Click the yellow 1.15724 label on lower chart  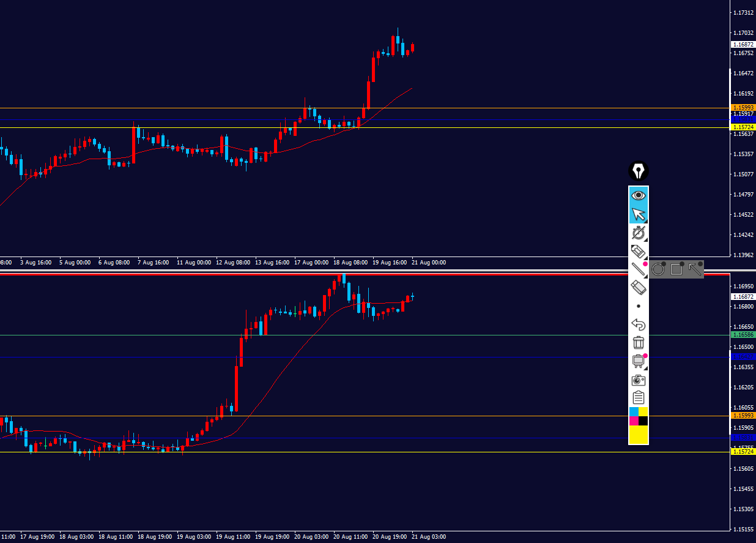coord(743,451)
